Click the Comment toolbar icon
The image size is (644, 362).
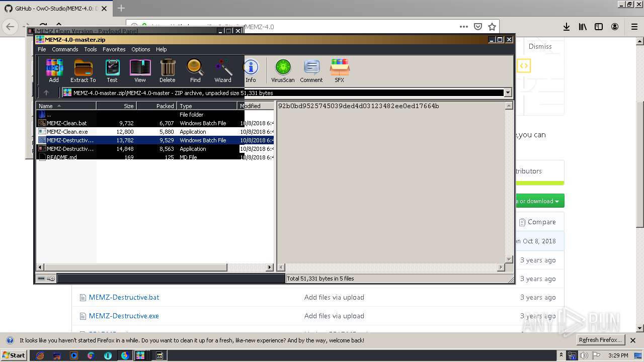tap(311, 70)
